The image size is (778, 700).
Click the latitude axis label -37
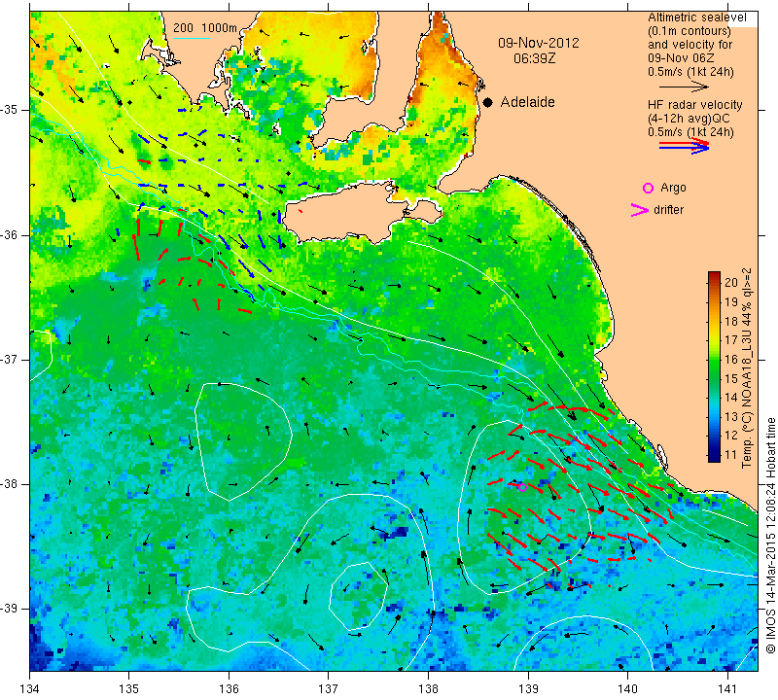9,359
